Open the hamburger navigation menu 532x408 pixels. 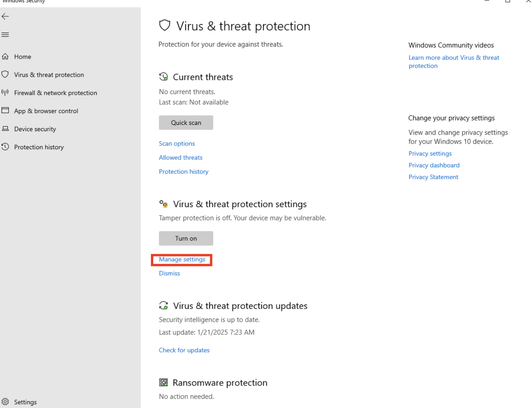(x=5, y=35)
